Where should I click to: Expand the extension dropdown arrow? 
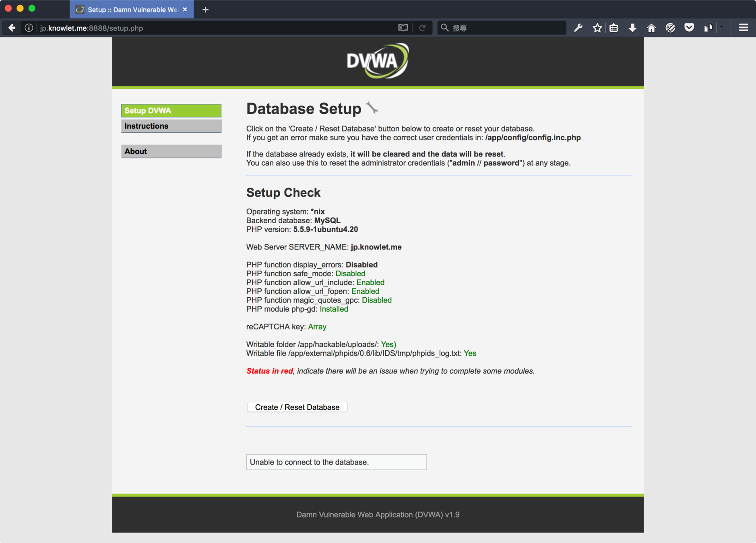tap(721, 28)
